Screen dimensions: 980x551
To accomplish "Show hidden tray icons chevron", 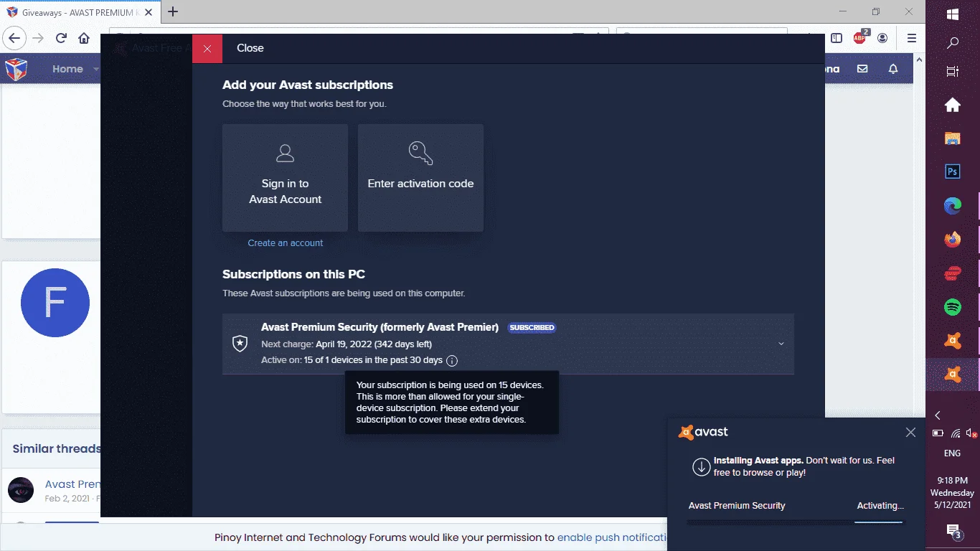I will [x=937, y=415].
